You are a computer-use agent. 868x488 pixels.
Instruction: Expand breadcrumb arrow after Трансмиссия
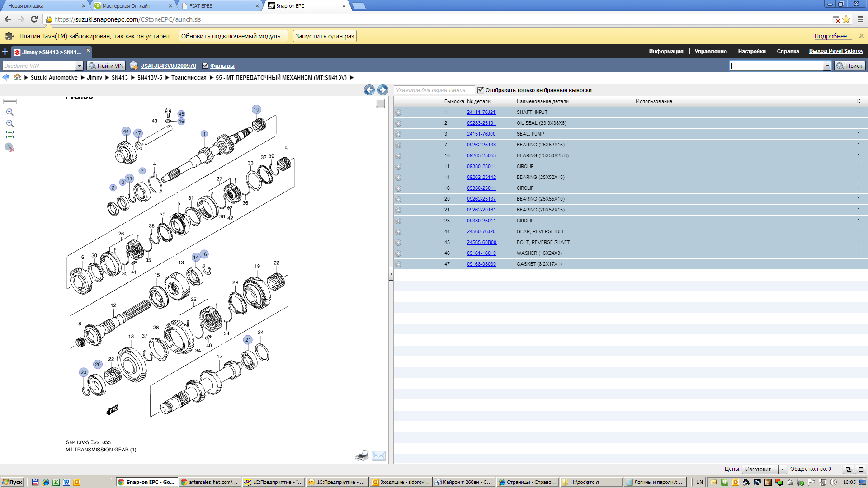click(211, 78)
